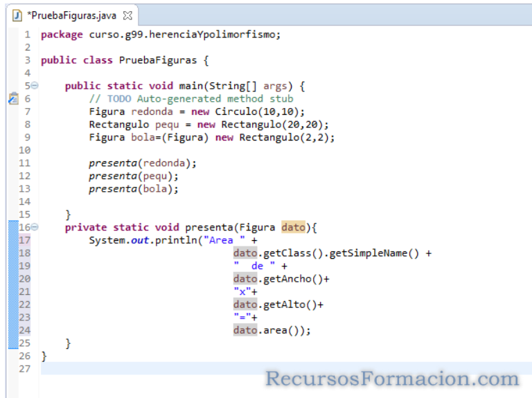Click line number 27 in the gutter

[x=24, y=369]
